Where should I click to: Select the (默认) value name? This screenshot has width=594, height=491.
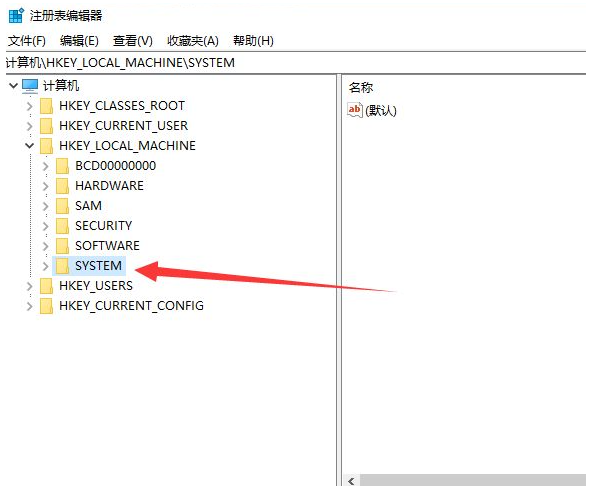pyautogui.click(x=381, y=111)
